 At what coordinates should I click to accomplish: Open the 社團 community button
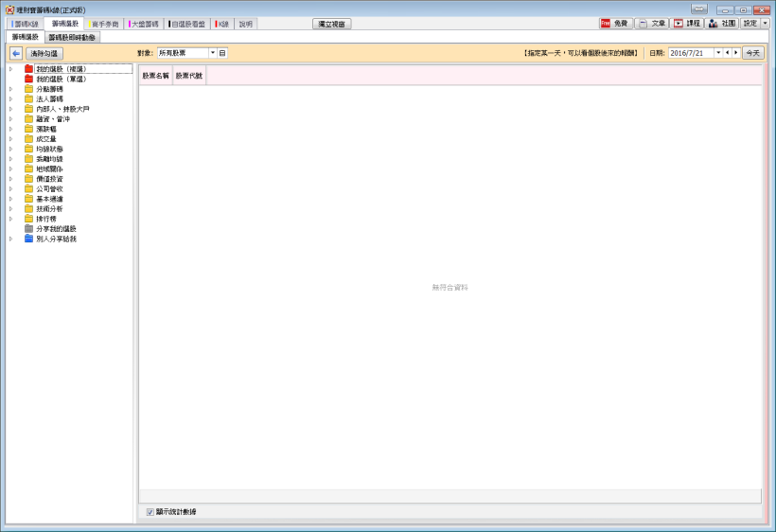pos(723,24)
